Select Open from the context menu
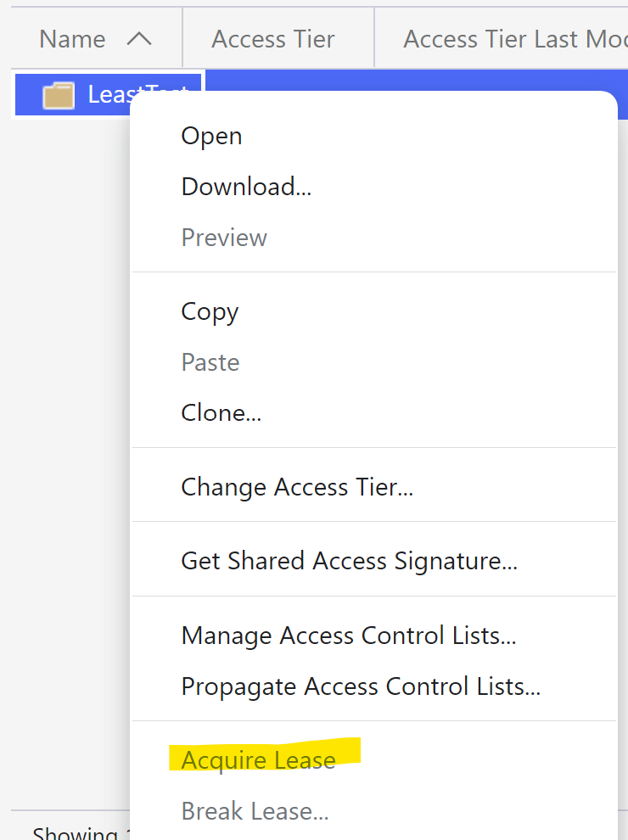This screenshot has width=628, height=840. 211,136
